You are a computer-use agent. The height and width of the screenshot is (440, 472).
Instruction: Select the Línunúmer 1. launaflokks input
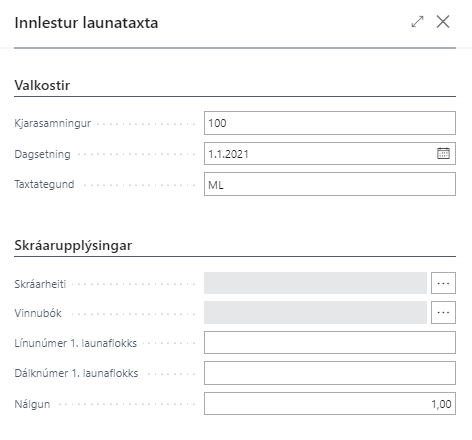pyautogui.click(x=330, y=342)
